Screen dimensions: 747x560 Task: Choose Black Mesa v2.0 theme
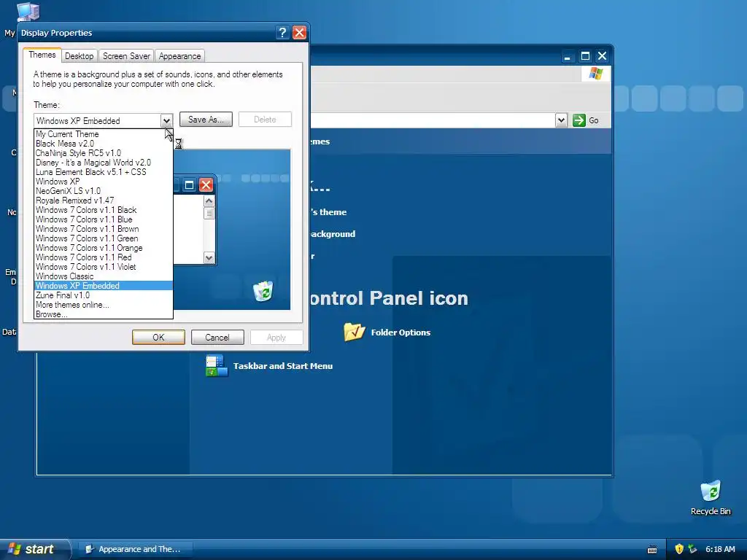pos(104,144)
